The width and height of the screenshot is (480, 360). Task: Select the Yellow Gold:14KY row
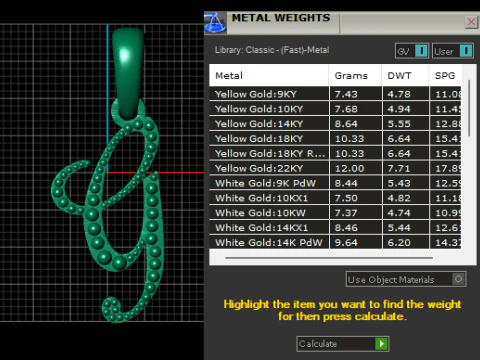(x=335, y=124)
